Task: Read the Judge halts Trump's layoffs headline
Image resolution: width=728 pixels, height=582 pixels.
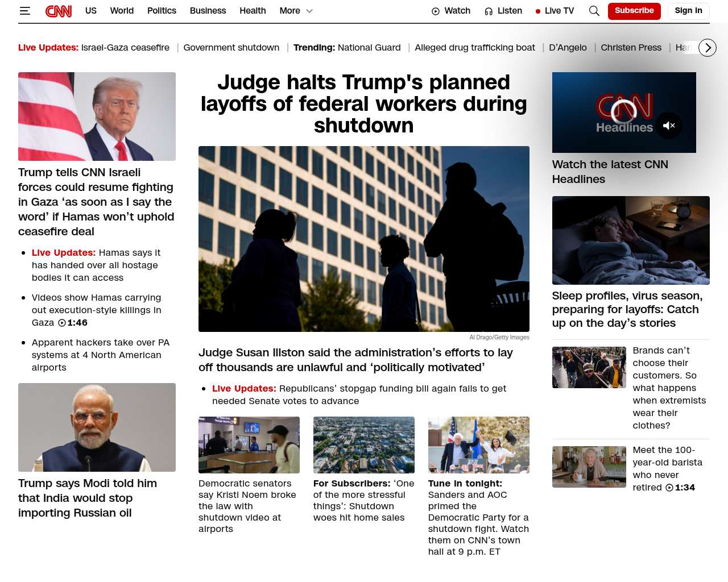Action: (x=363, y=103)
